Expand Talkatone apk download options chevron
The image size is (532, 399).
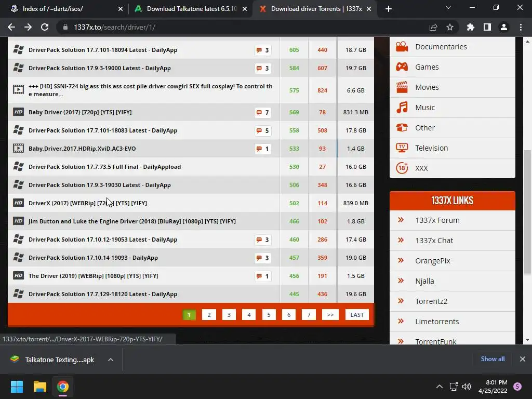pos(111,360)
